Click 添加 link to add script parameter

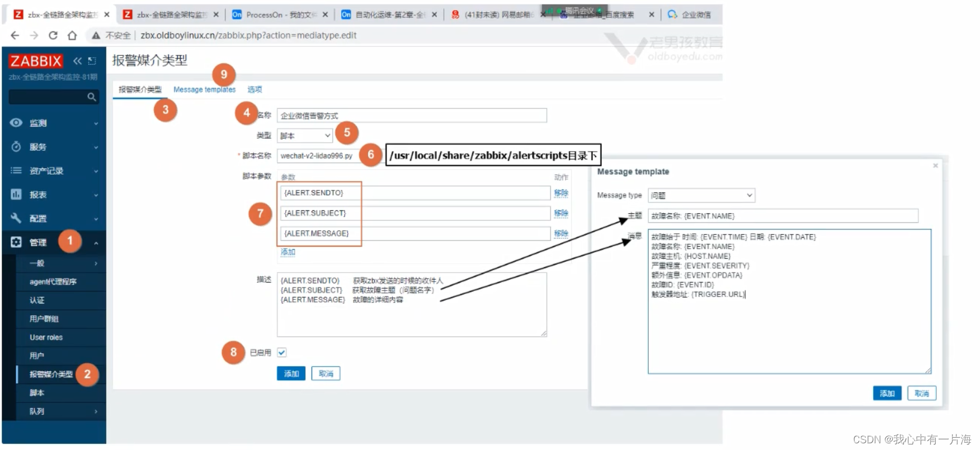tap(288, 252)
